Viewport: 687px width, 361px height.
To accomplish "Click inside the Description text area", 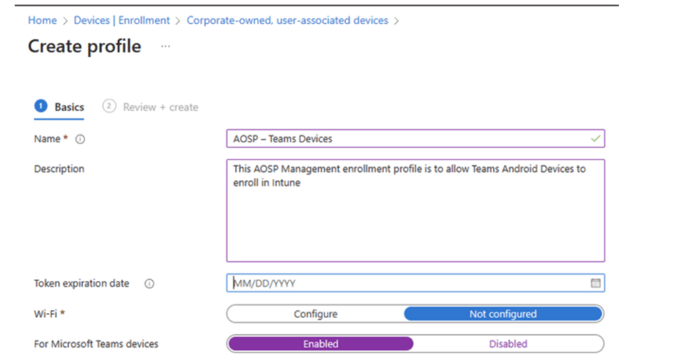I will coord(415,211).
